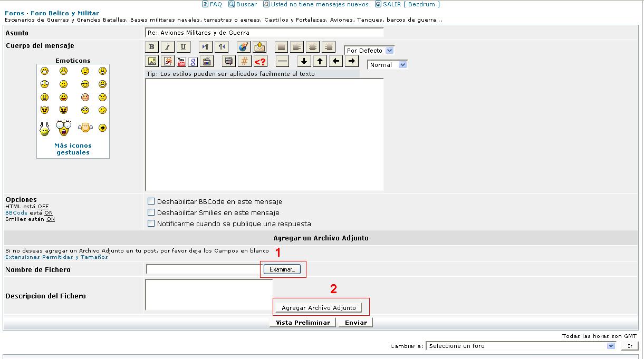Open the Seleccione un foro dropdown
The image size is (644, 359).
pyautogui.click(x=521, y=346)
